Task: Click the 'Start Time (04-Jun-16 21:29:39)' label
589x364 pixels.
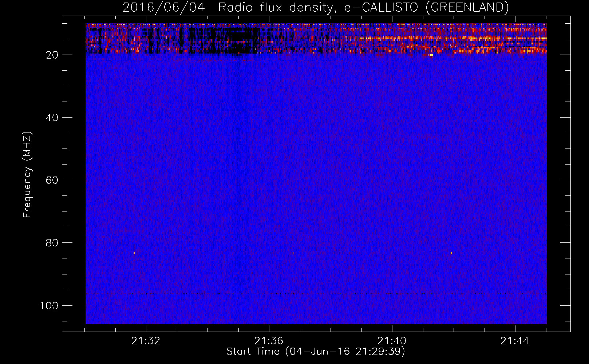Action: [x=316, y=352]
